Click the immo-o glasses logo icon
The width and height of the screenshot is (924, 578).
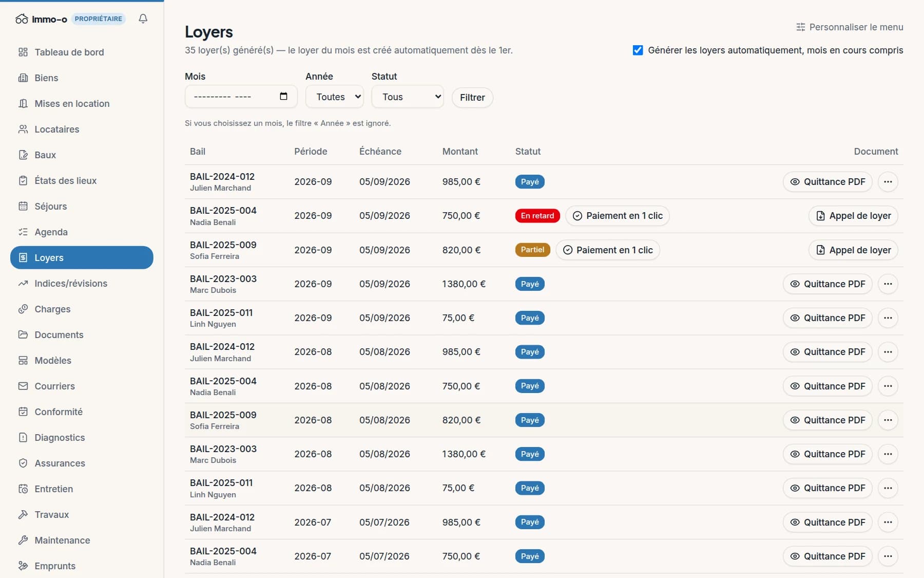point(22,19)
